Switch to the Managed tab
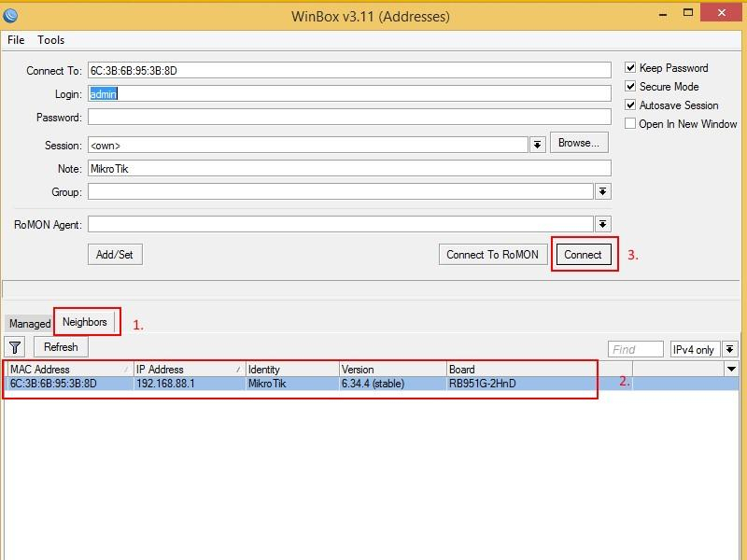 (x=30, y=324)
